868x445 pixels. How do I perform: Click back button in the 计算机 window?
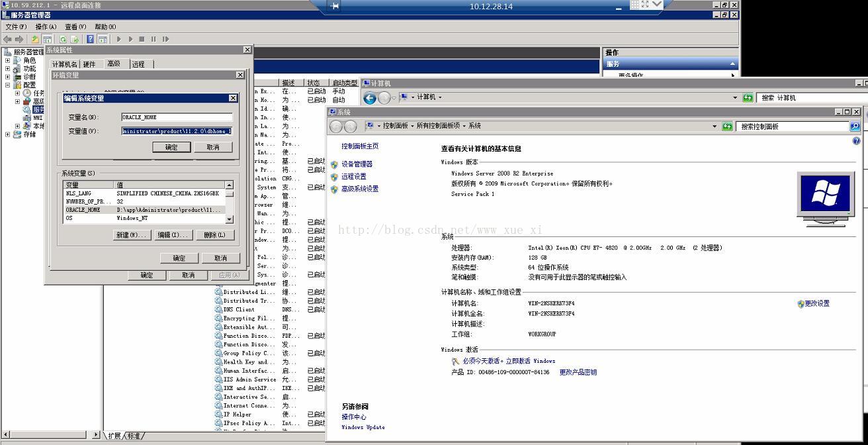[x=370, y=98]
